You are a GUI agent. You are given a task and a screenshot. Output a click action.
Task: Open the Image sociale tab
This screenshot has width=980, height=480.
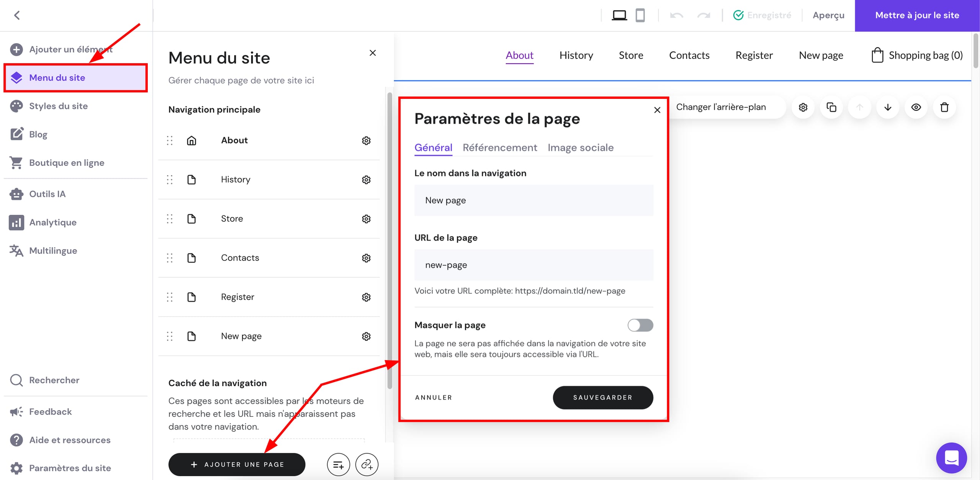pyautogui.click(x=580, y=147)
